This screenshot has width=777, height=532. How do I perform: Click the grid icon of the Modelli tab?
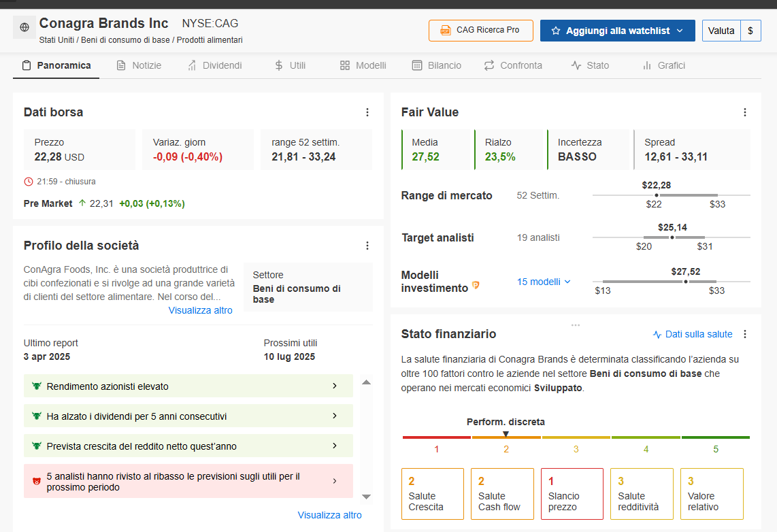(345, 65)
